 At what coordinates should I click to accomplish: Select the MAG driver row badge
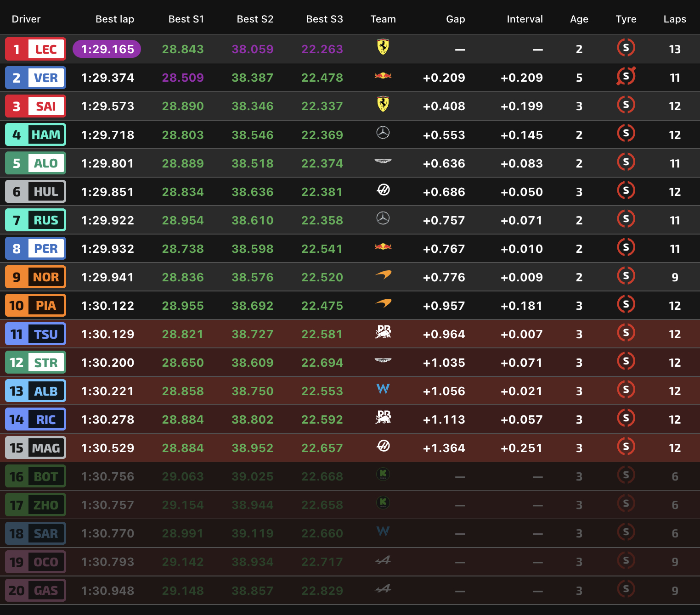pyautogui.click(x=35, y=448)
